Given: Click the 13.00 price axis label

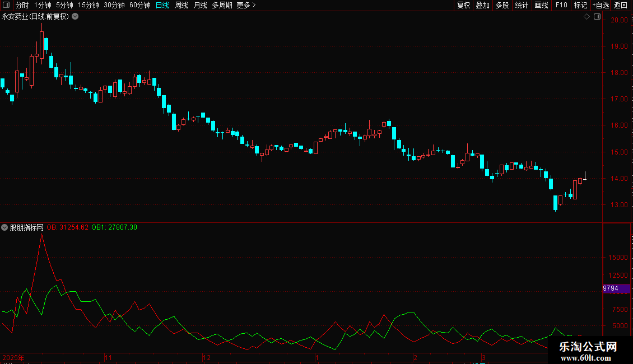Looking at the screenshot, I should click(619, 205).
